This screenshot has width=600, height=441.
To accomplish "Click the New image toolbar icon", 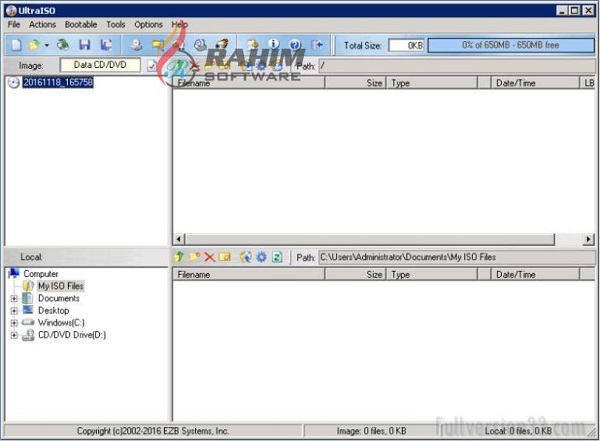I will point(16,45).
